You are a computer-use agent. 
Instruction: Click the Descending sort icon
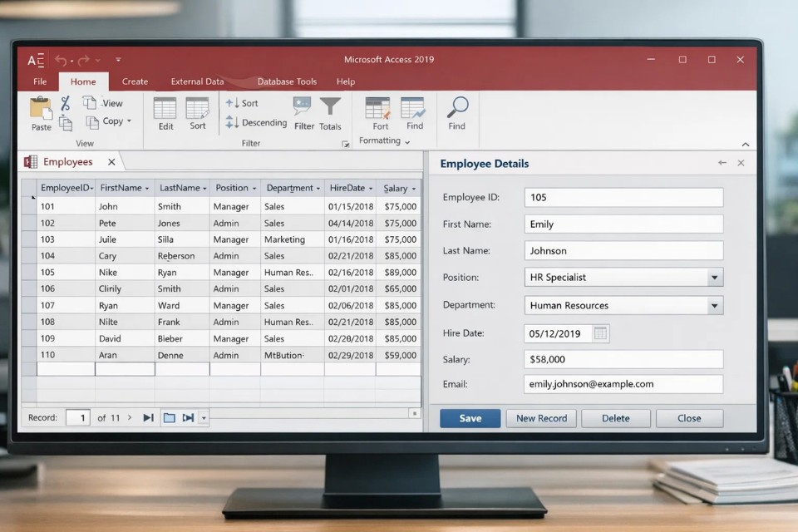232,123
